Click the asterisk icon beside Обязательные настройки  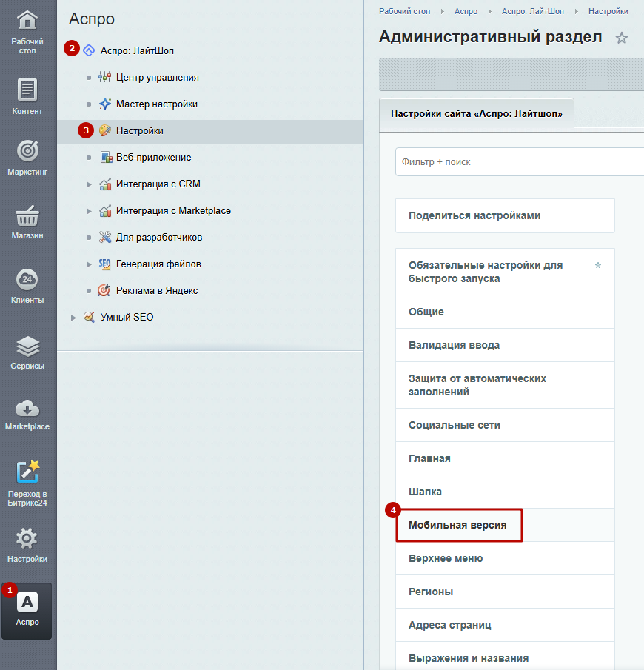(x=598, y=265)
